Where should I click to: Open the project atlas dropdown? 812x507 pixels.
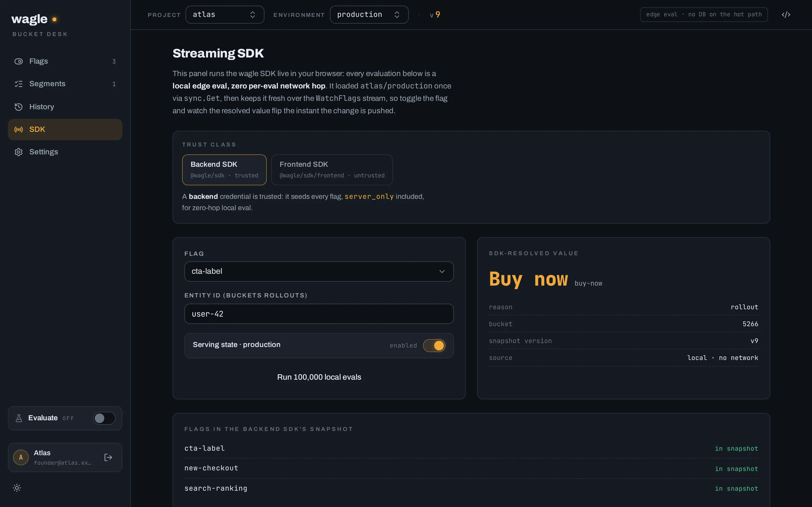(x=225, y=15)
